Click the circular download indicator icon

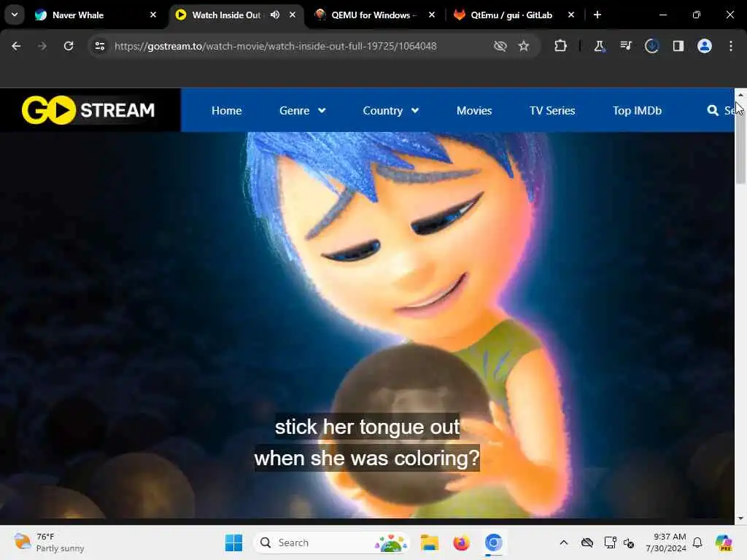click(x=651, y=46)
